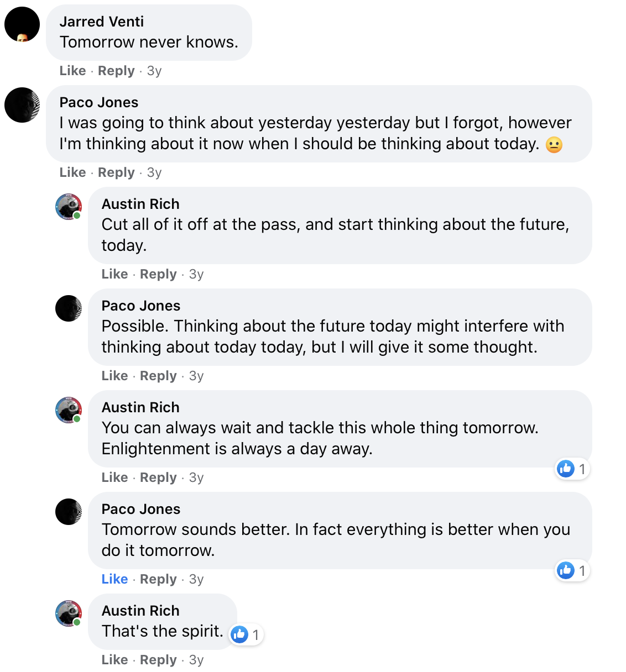Screen dimensions: 626x672
Task: Reply to Jarred Venti's comment
Action: 116,71
